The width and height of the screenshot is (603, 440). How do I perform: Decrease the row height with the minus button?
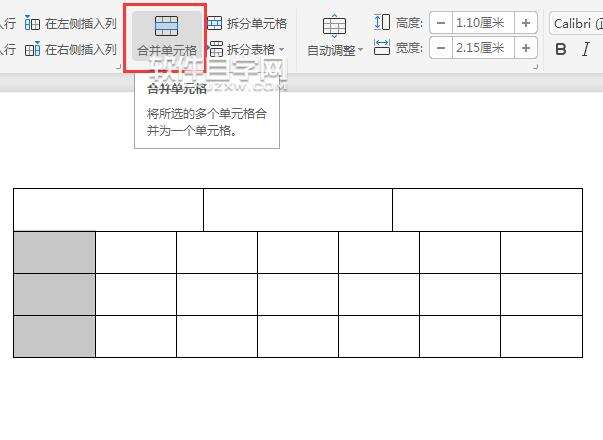441,23
